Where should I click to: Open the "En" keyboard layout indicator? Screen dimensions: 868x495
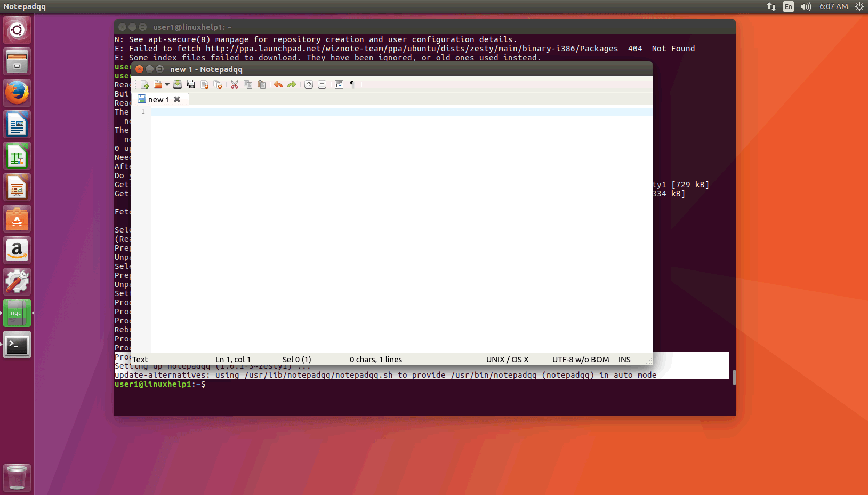pos(789,6)
